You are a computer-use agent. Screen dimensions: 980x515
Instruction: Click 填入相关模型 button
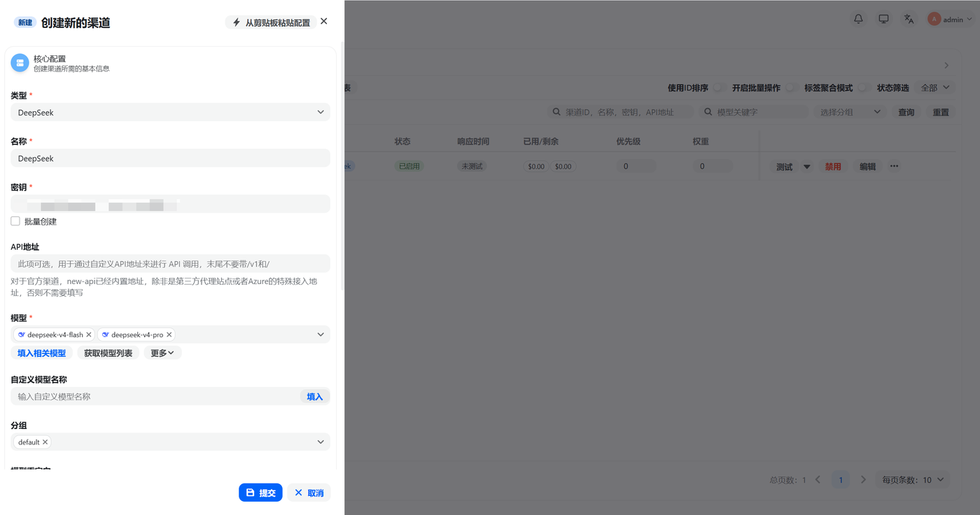[x=41, y=353]
